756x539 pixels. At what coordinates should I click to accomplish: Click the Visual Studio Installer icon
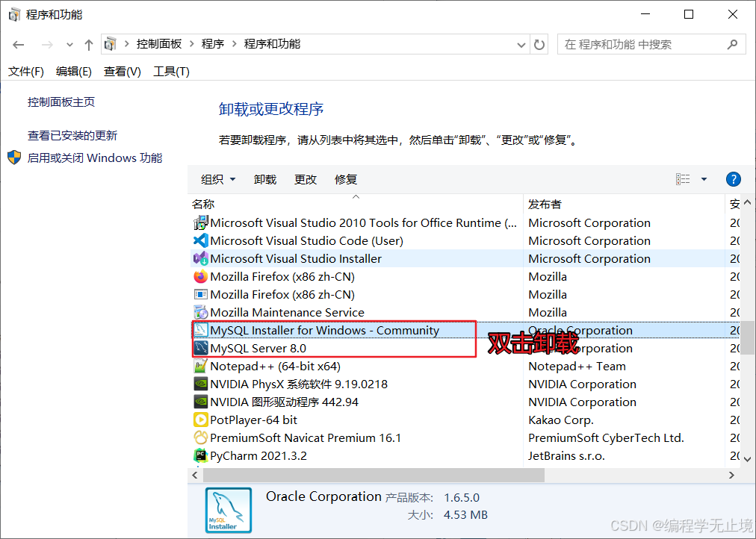tap(200, 258)
